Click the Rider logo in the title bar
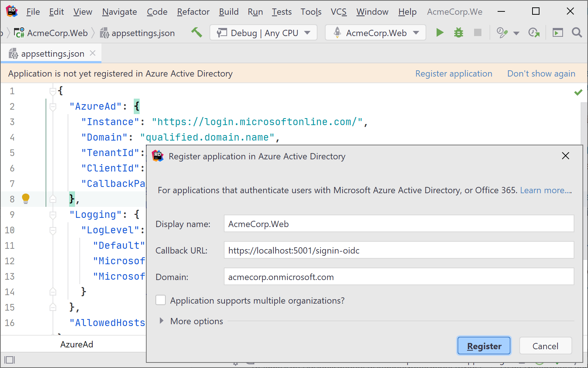588x368 pixels. click(12, 11)
